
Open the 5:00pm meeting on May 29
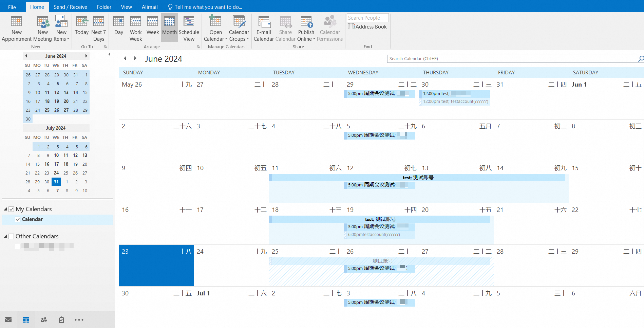point(379,94)
